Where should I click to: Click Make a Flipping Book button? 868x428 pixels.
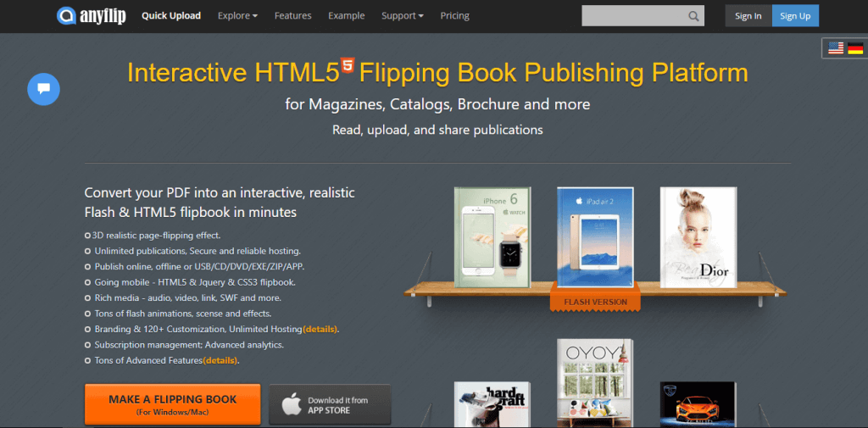tap(173, 404)
